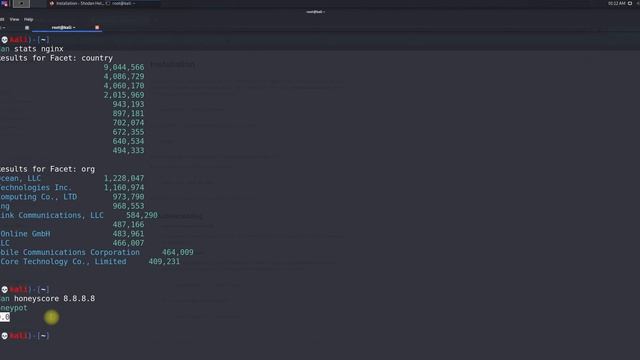Click the skull prompt icon above the stats nginx command

click(x=4, y=40)
